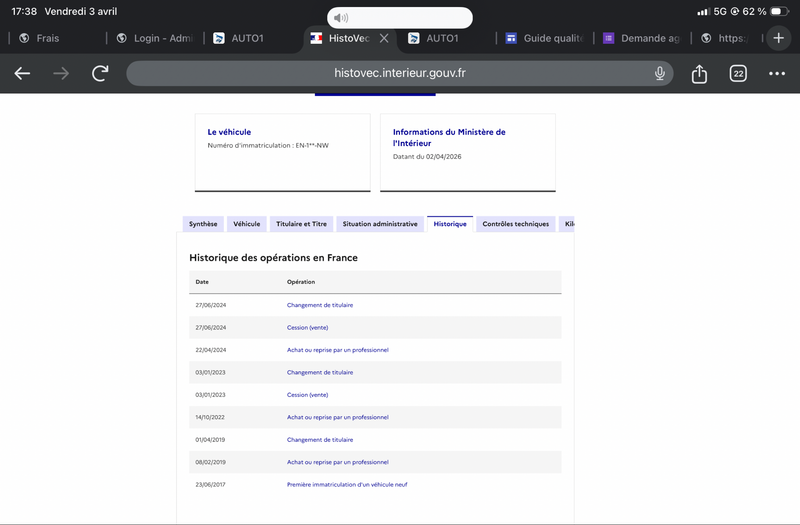Viewport: 800px width, 525px height.
Task: Tap the reload page icon
Action: (x=100, y=74)
